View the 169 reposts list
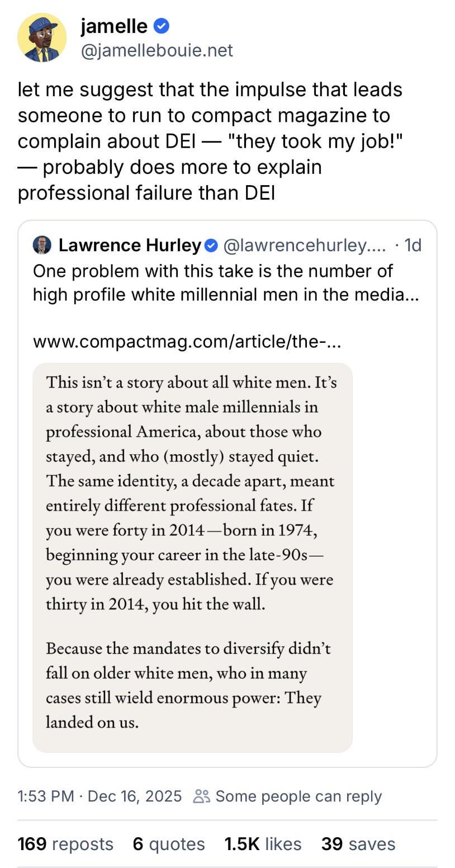 point(65,843)
